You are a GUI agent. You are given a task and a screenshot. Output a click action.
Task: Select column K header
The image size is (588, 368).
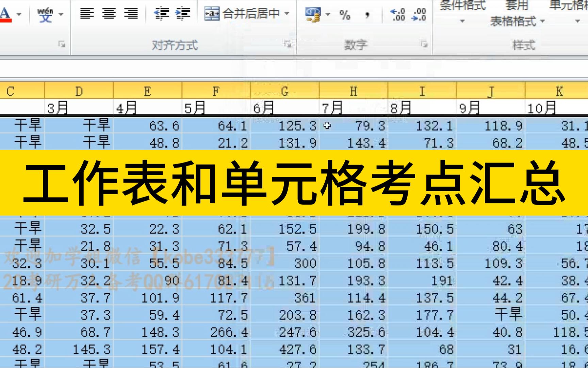pyautogui.click(x=557, y=91)
